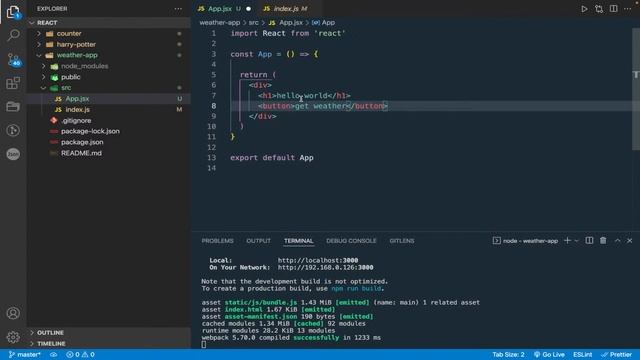Screen dimensions: 640x360
Task: Maximize the panel with up chevron
Action: tap(617, 240)
